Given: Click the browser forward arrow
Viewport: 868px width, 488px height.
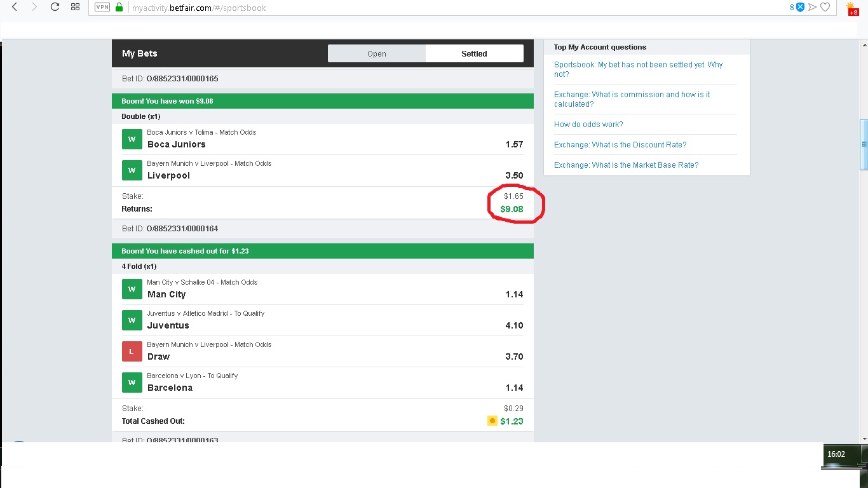Looking at the screenshot, I should tap(34, 7).
